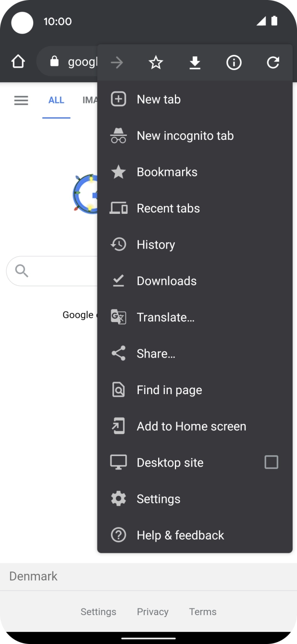Open the Terms link at the bottom

[202, 611]
